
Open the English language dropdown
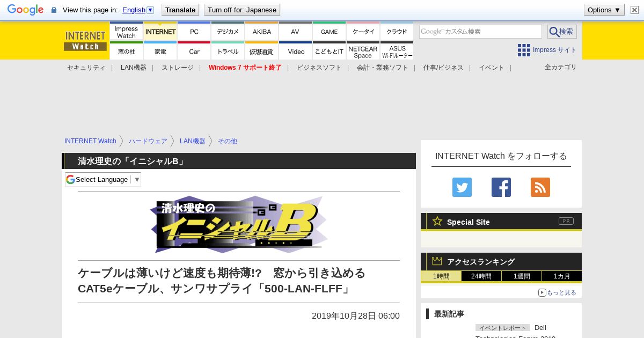[x=138, y=10]
